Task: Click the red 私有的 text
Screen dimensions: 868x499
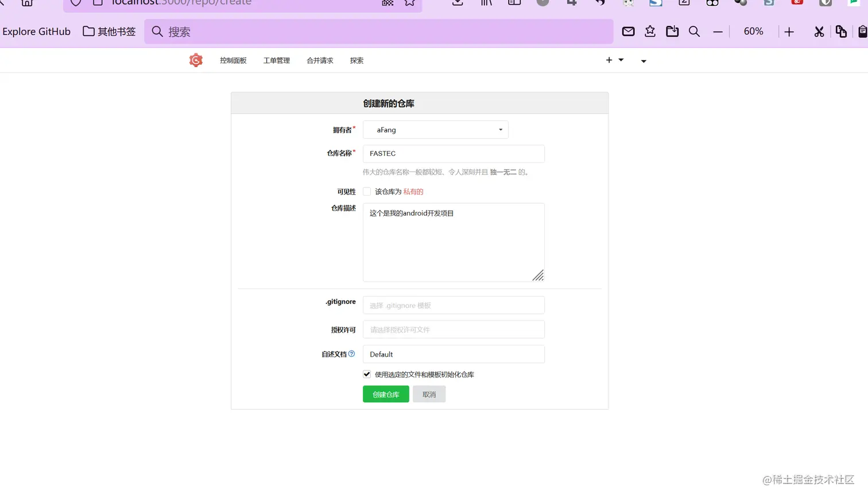Action: point(413,192)
